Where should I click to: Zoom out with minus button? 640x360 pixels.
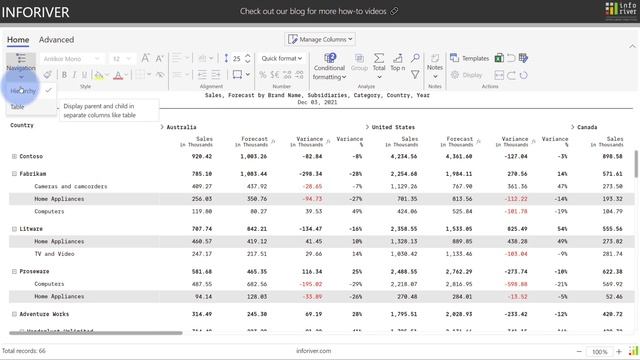point(579,351)
